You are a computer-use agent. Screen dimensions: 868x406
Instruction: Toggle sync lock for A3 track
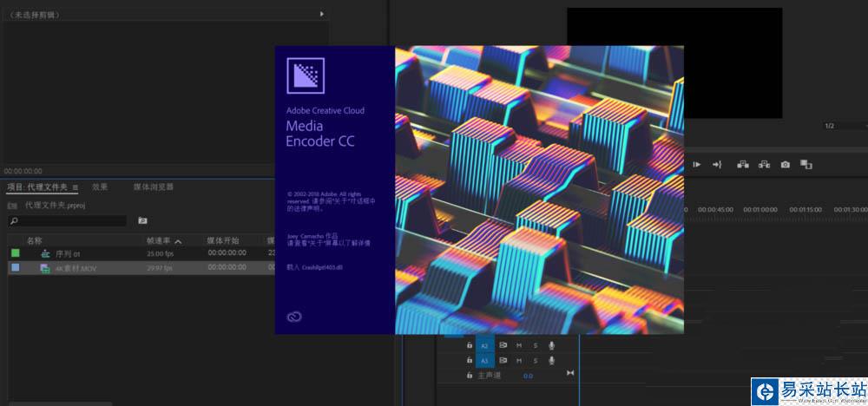pos(503,360)
